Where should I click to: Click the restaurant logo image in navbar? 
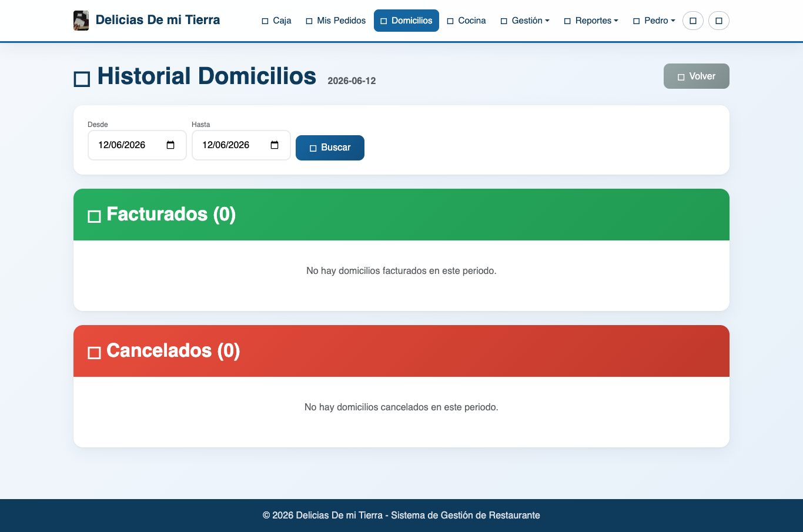81,21
